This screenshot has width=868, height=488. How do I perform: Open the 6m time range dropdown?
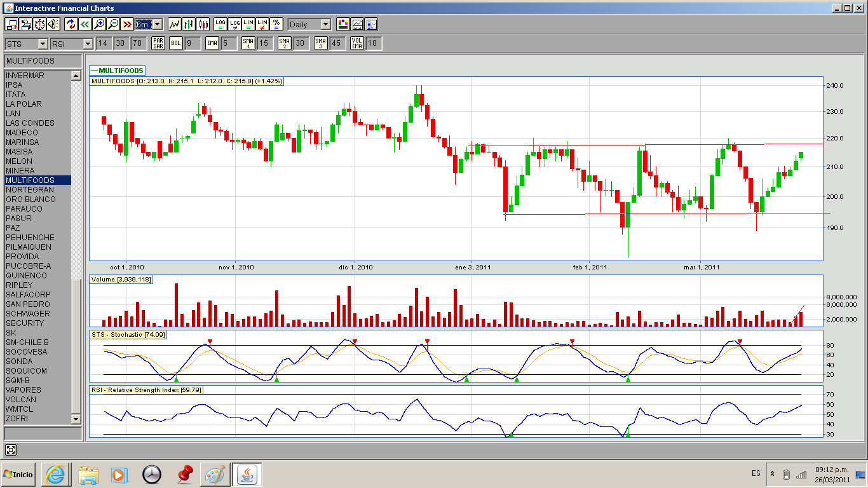click(157, 24)
